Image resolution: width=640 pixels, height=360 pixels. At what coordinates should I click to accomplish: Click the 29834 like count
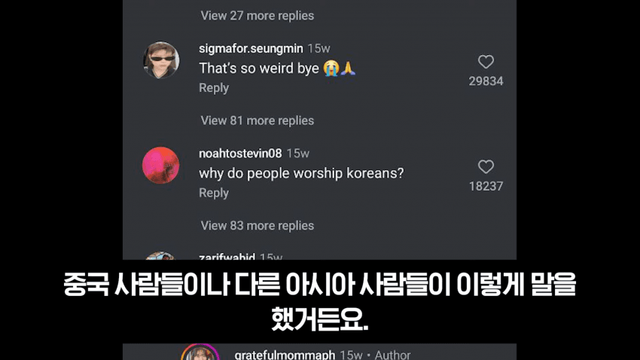[486, 81]
